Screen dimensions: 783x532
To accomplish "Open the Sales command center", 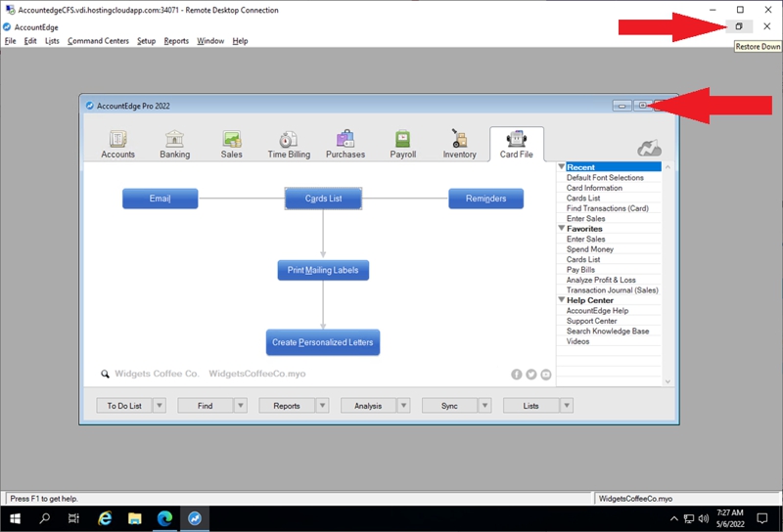I will coord(232,144).
